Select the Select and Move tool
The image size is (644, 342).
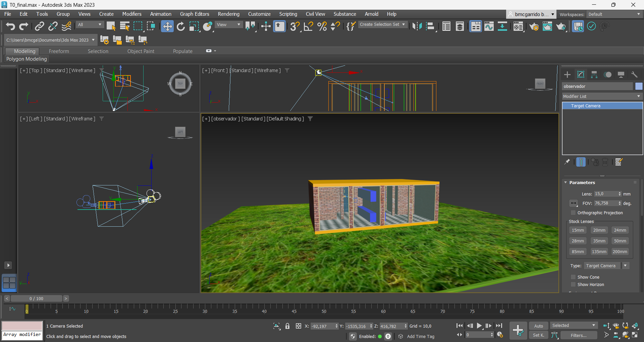coord(167,26)
